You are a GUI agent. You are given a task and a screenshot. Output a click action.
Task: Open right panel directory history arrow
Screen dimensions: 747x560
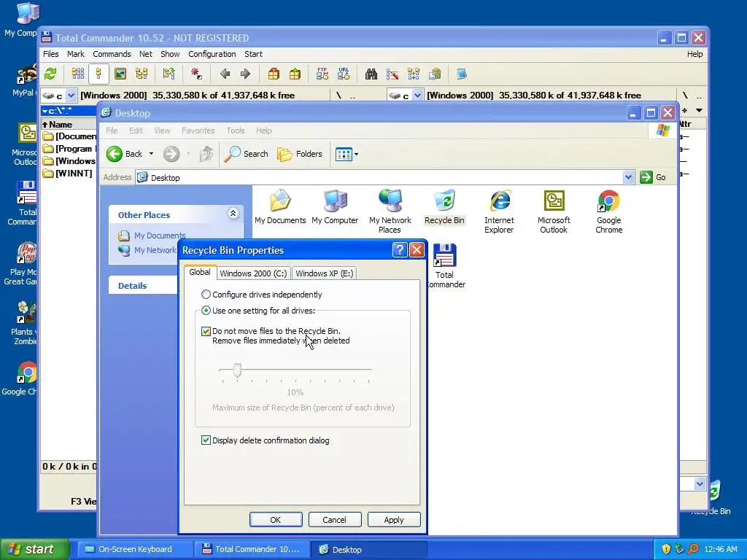pyautogui.click(x=699, y=111)
